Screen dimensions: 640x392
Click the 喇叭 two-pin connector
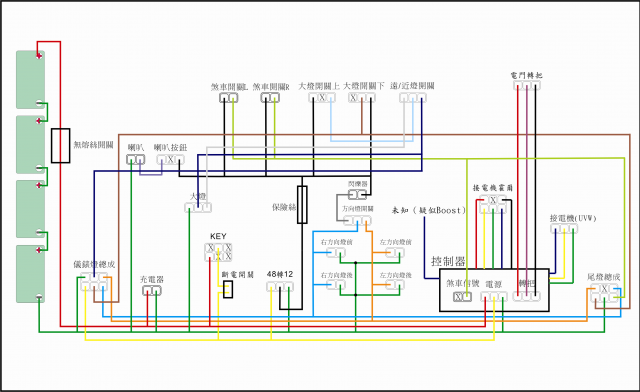coord(136,159)
